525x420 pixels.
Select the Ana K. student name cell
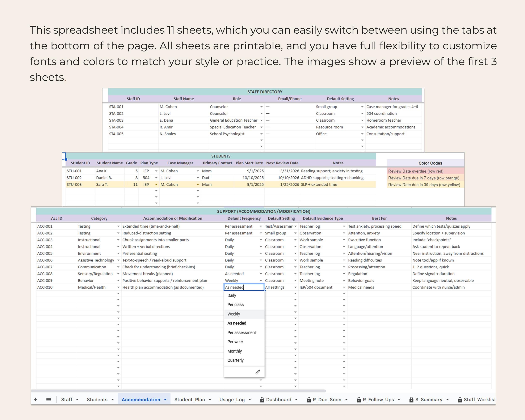[110, 171]
